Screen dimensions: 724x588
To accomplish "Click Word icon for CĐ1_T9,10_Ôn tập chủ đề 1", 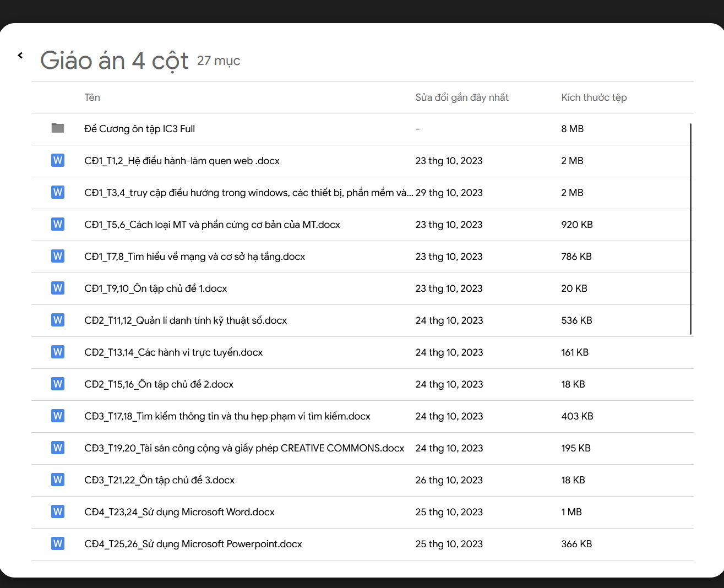I will [x=58, y=288].
